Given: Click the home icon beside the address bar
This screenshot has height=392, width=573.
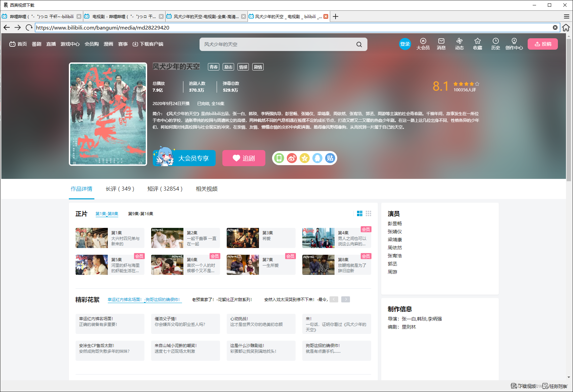Looking at the screenshot, I should 566,28.
